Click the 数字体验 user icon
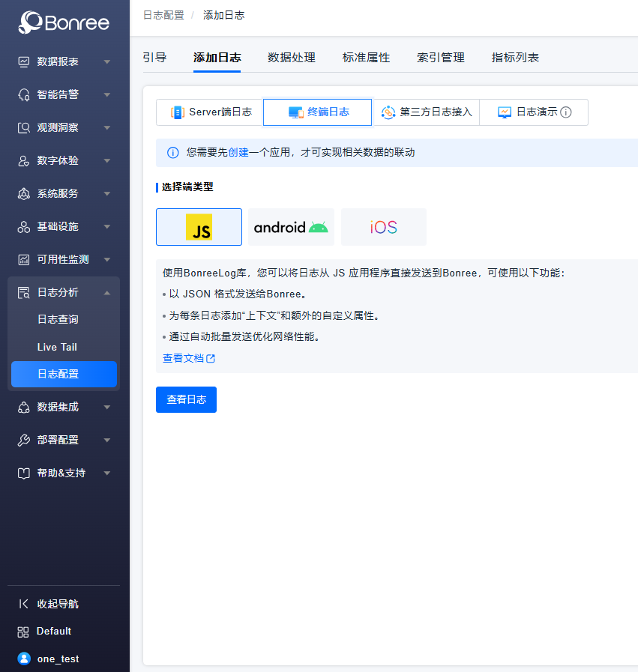This screenshot has height=672, width=638. click(24, 160)
